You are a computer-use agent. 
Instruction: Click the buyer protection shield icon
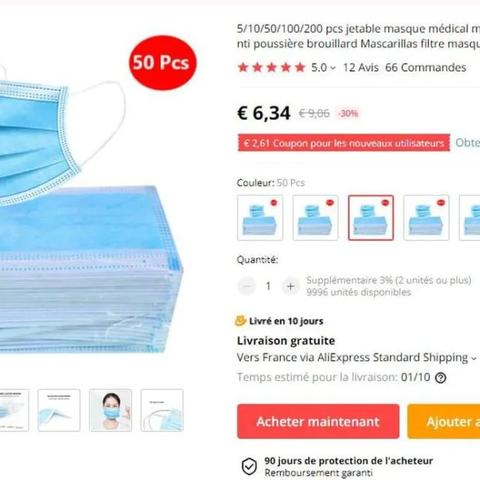pos(249,466)
